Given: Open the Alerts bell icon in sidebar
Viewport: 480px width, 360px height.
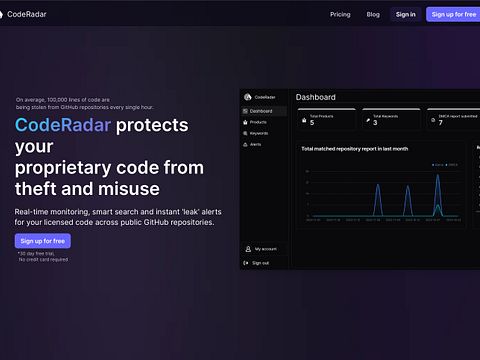Looking at the screenshot, I should [245, 144].
